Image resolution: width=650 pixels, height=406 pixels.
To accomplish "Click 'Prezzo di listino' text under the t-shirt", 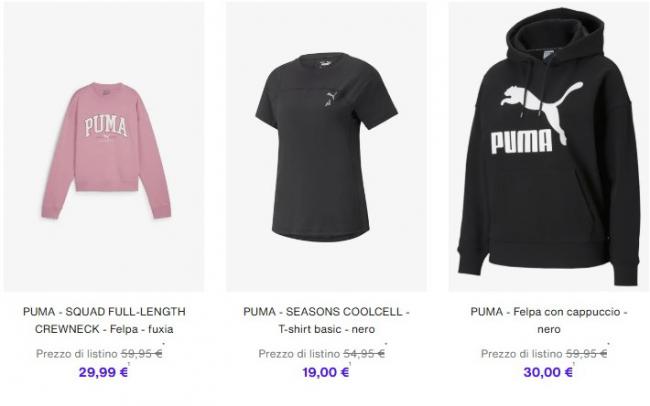I will (299, 354).
